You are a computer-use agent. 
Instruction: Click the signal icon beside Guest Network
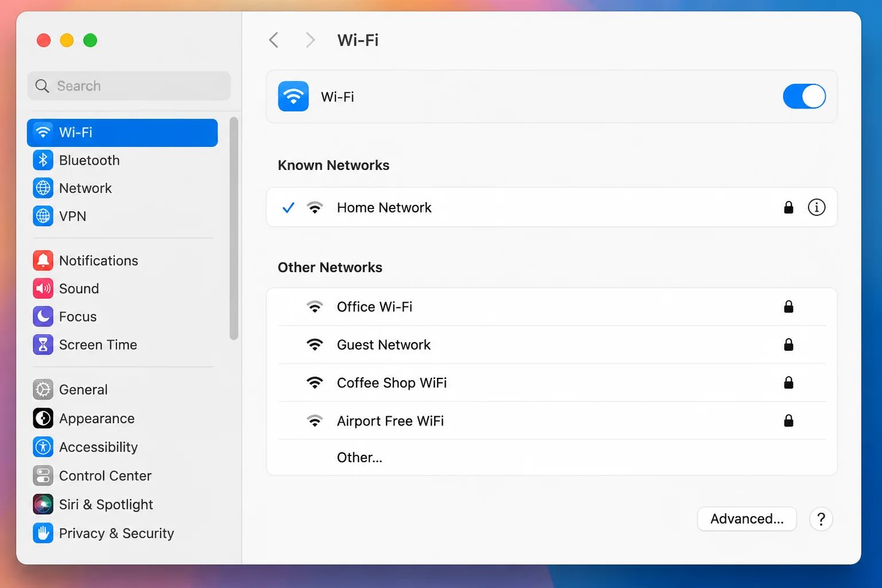[315, 345]
